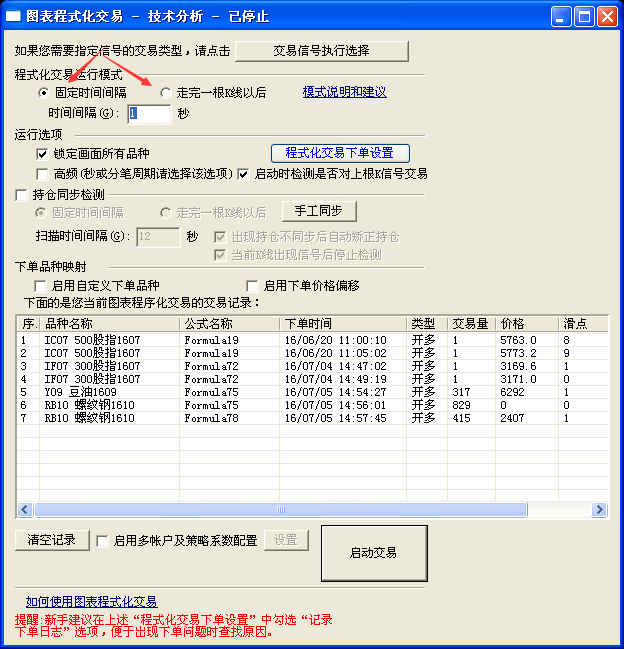Click the scroll left arrow of records table
624x649 pixels.
coord(25,510)
